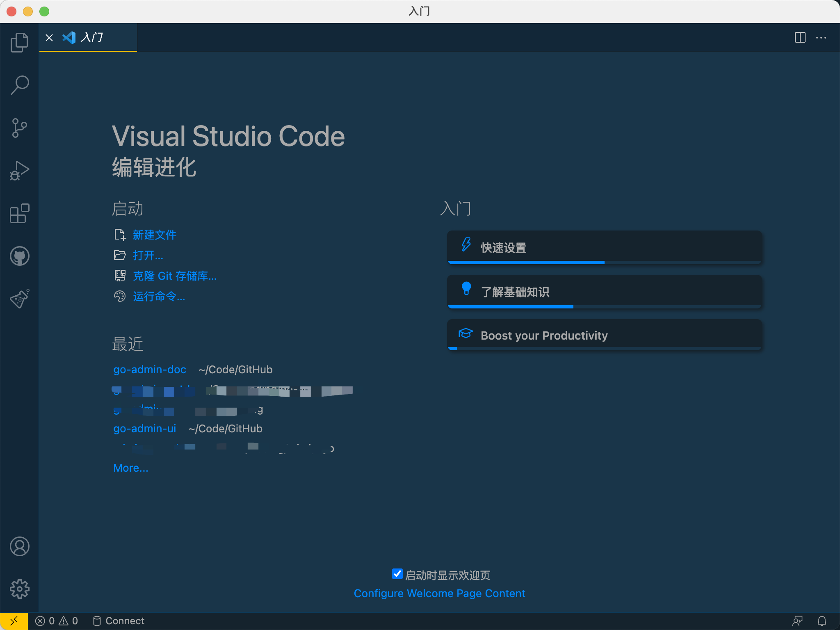Open Configure Welcome Page Content link

(439, 593)
